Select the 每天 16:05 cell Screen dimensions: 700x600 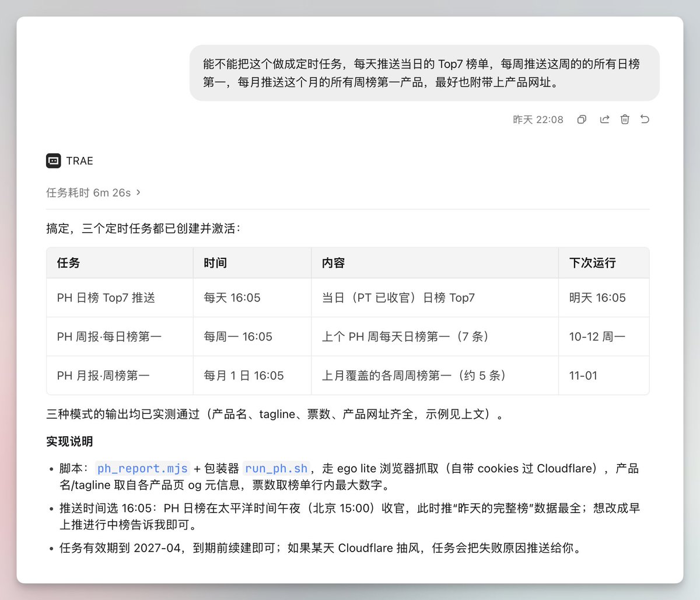click(253, 298)
